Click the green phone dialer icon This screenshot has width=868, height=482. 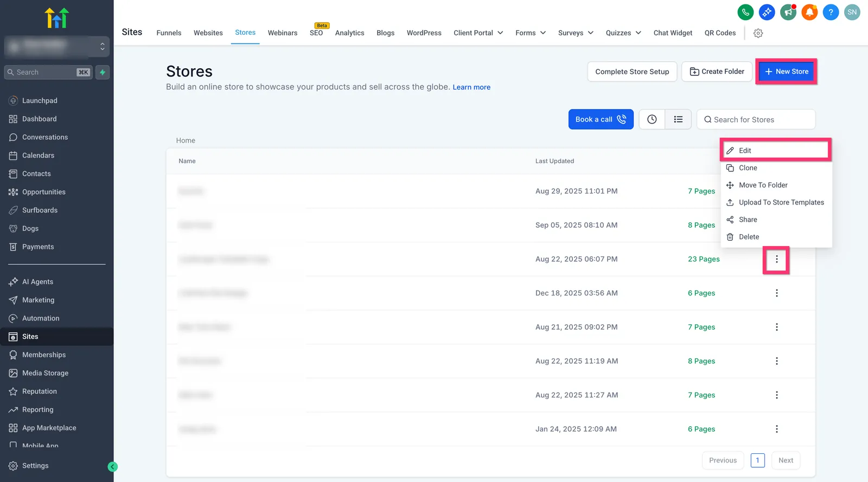click(x=745, y=12)
